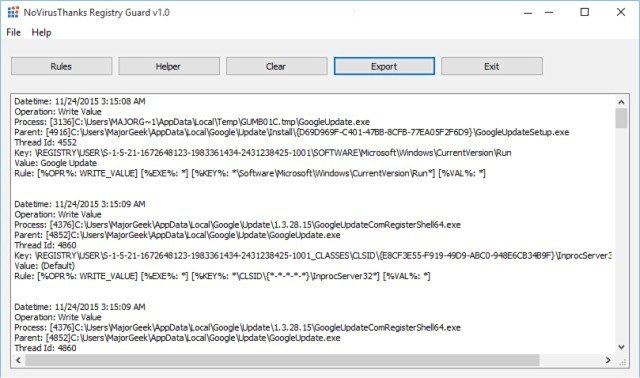The height and width of the screenshot is (378, 640).
Task: Maximize the Registry Guard window
Action: pyautogui.click(x=584, y=12)
